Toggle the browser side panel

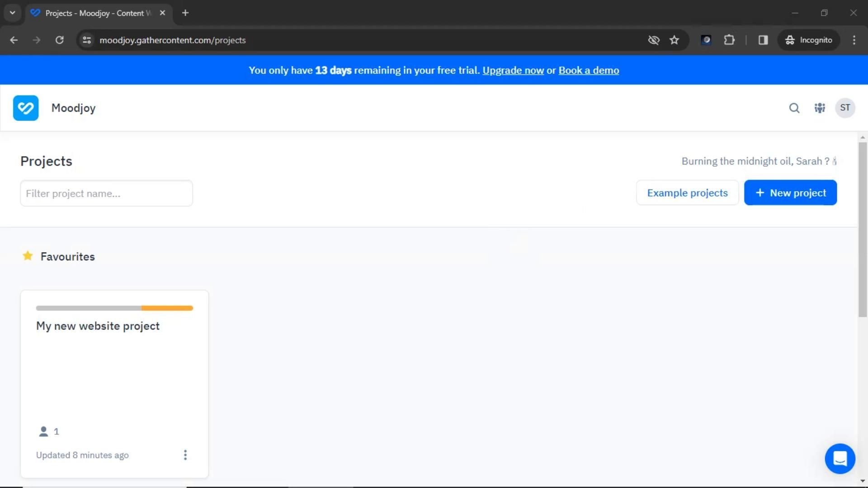click(763, 40)
